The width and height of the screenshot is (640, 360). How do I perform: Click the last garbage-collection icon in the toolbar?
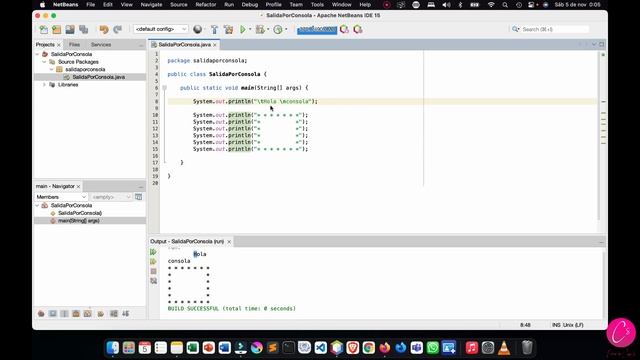(358, 29)
